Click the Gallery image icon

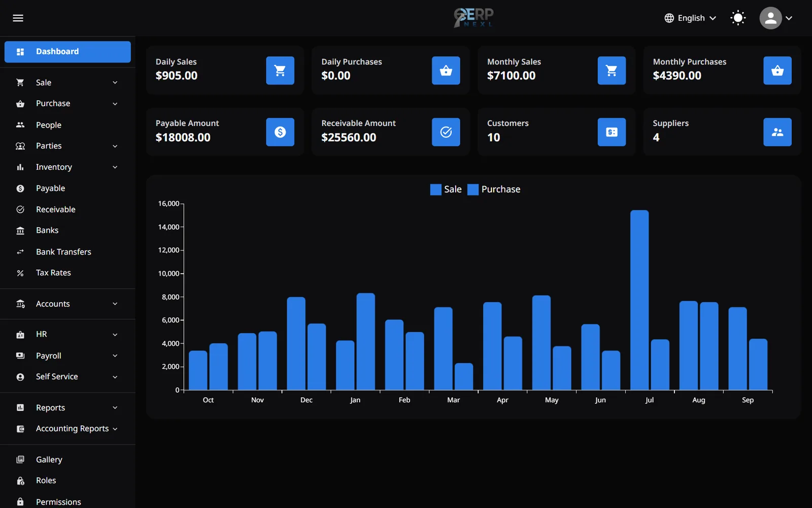[x=20, y=460]
